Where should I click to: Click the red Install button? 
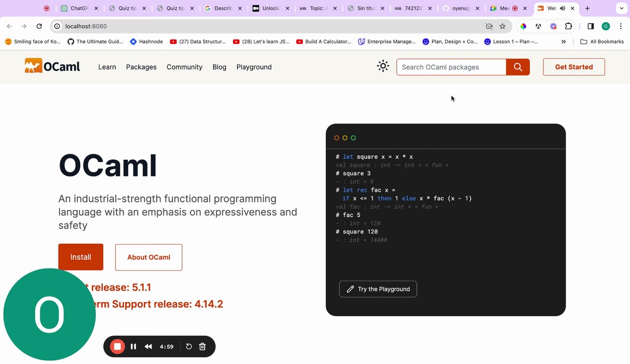[81, 257]
